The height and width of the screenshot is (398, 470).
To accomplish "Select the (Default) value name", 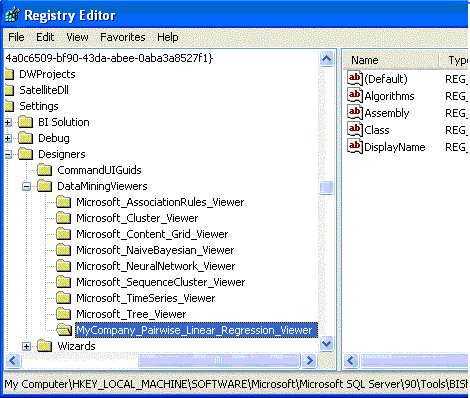I will (x=386, y=79).
